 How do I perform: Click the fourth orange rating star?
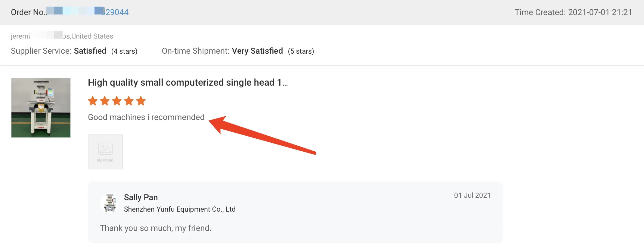[x=129, y=101]
